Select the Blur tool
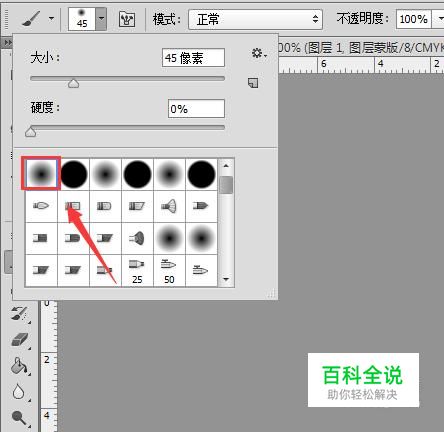The height and width of the screenshot is (432, 444). [19, 392]
